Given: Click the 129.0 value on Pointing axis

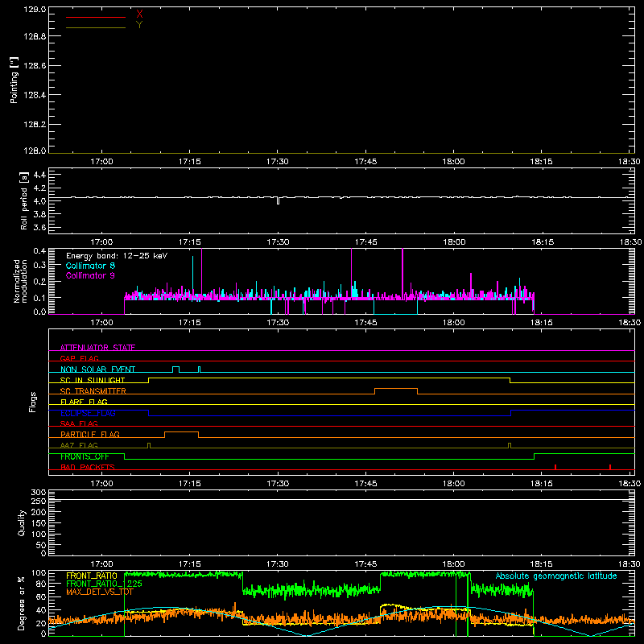Looking at the screenshot, I should pyautogui.click(x=35, y=10).
